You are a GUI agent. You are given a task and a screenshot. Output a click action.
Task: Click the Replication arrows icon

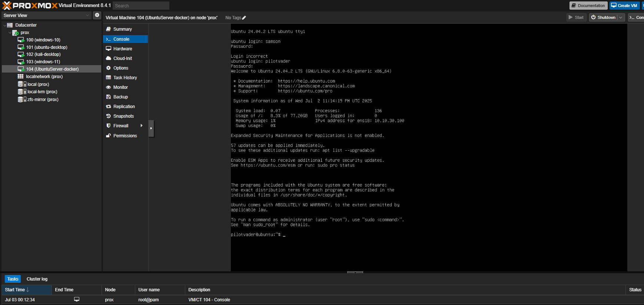point(109,107)
